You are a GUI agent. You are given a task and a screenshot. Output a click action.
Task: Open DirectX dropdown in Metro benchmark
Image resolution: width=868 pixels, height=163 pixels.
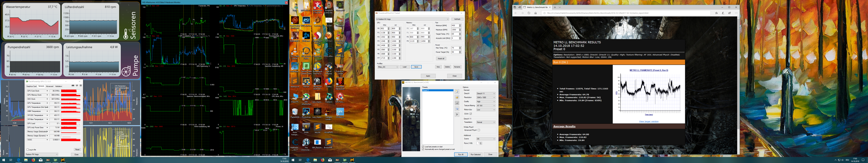(x=486, y=93)
